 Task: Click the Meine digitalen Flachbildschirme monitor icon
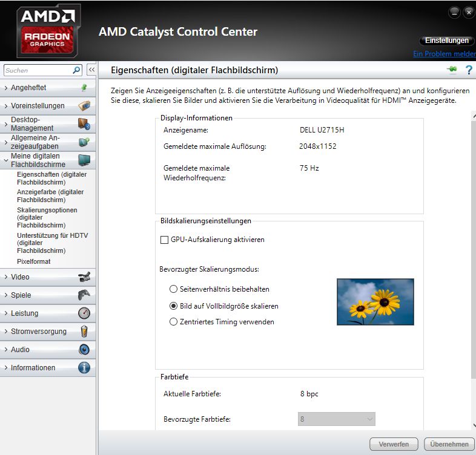(x=84, y=160)
